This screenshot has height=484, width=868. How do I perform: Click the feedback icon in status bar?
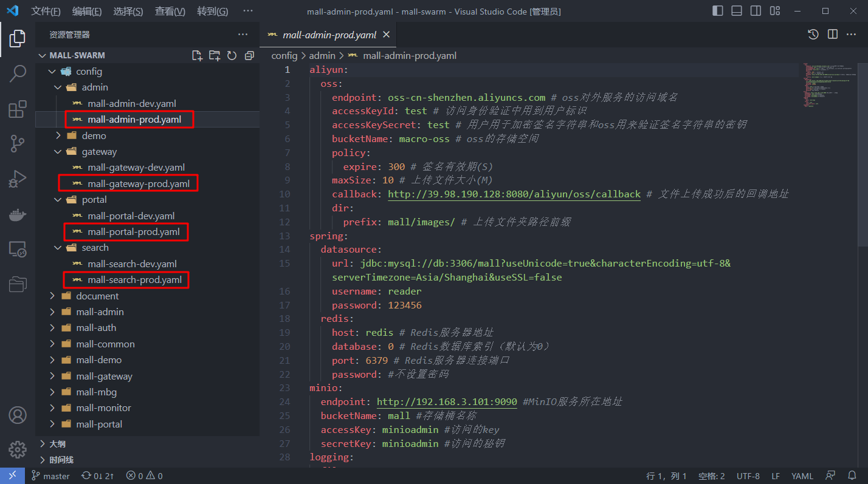830,476
